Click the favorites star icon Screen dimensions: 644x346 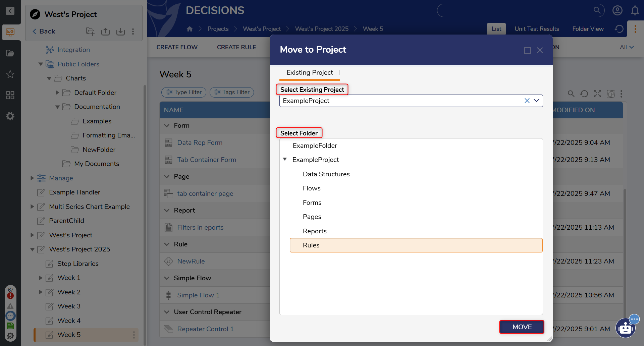(x=10, y=74)
